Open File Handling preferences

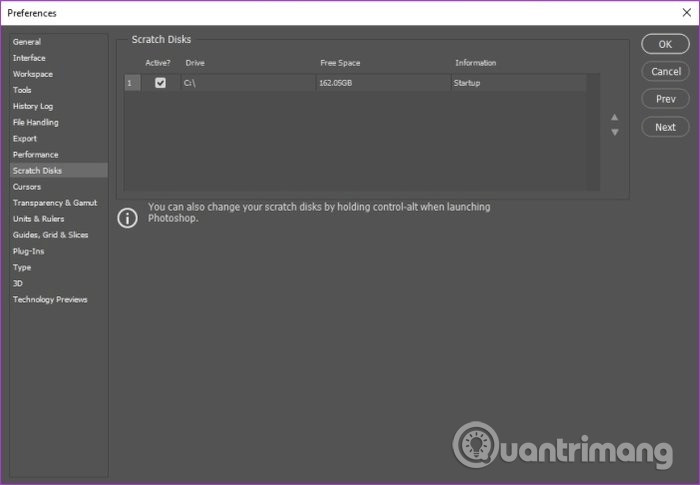36,122
